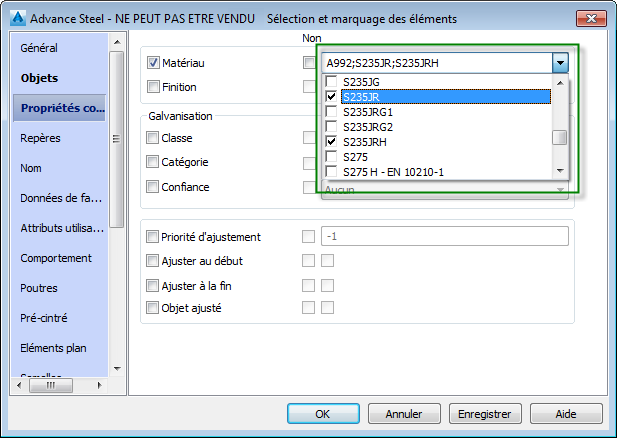This screenshot has width=617, height=438.
Task: Click the Priorité d'ajustement value field
Action: tap(444, 237)
